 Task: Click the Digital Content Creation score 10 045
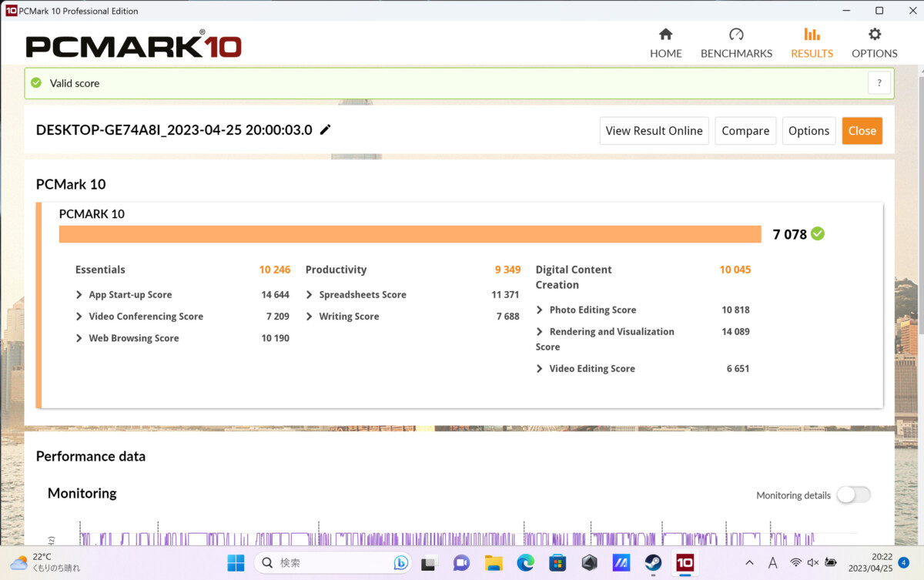pyautogui.click(x=735, y=270)
